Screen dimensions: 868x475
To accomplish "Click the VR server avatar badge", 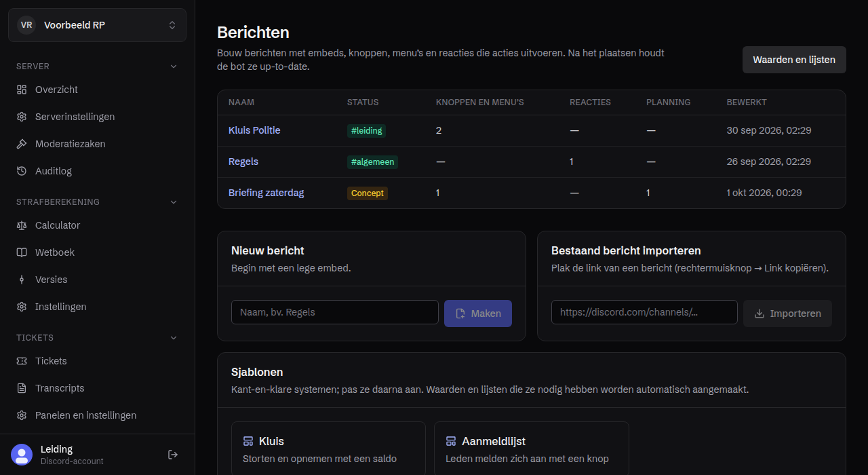I will tap(26, 25).
